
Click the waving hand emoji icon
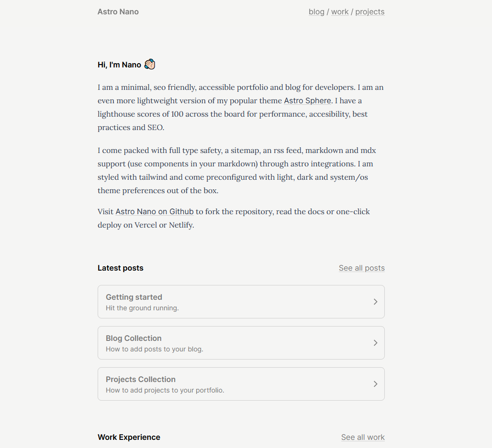150,65
